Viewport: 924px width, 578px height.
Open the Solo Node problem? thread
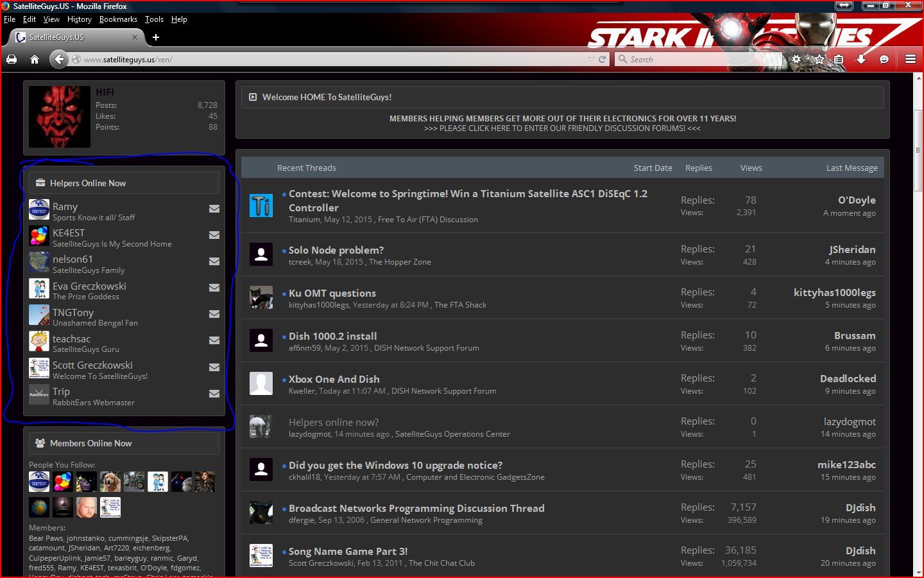pyautogui.click(x=336, y=250)
